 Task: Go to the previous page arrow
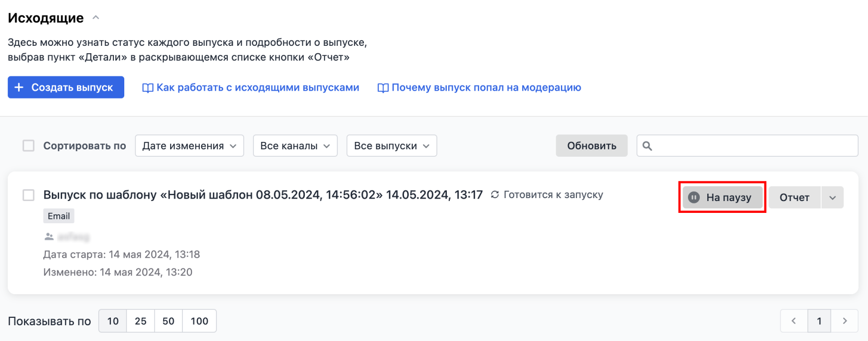click(x=794, y=321)
